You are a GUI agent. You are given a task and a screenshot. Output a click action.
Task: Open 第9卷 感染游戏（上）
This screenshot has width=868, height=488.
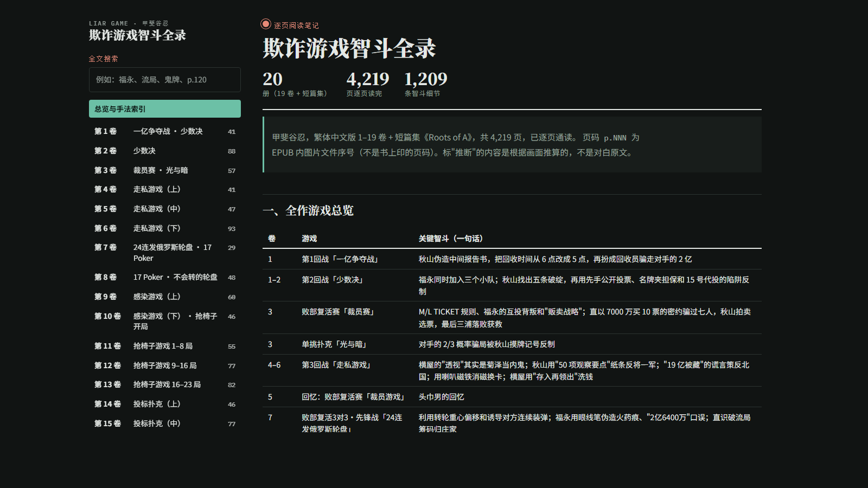(165, 297)
